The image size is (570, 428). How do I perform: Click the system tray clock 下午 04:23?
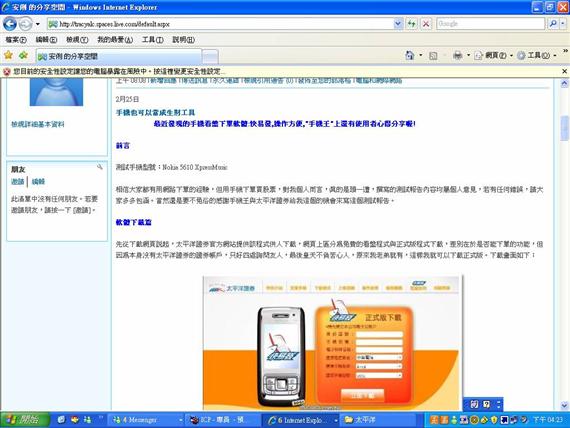click(547, 420)
